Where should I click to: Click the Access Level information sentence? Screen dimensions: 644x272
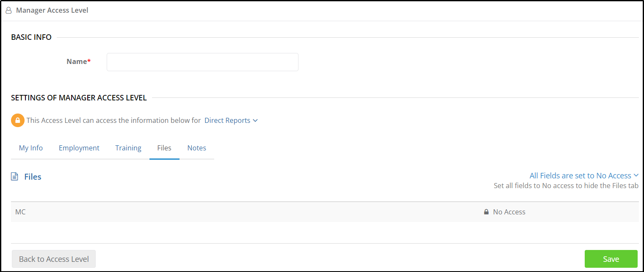pos(113,120)
